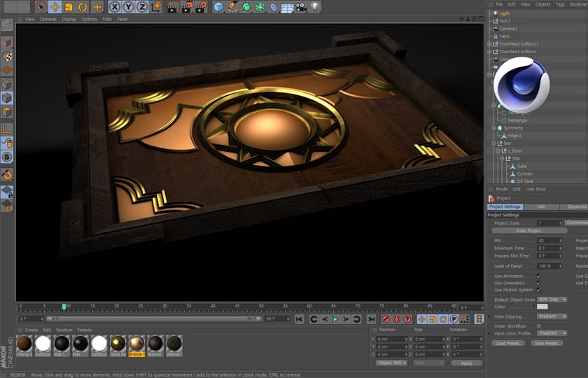The height and width of the screenshot is (378, 588).
Task: Open material manager Create menu
Action: (x=31, y=330)
